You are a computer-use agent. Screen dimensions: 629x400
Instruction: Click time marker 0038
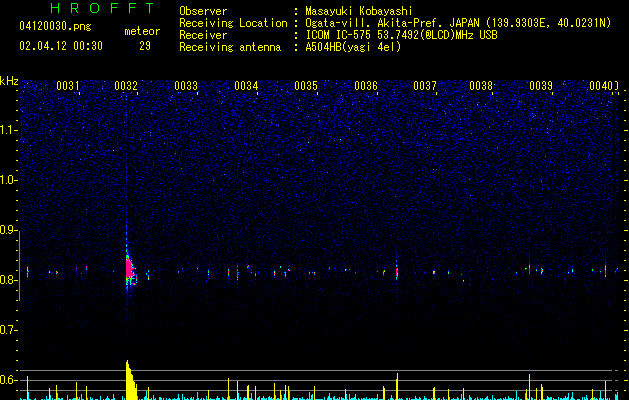pyautogui.click(x=481, y=86)
